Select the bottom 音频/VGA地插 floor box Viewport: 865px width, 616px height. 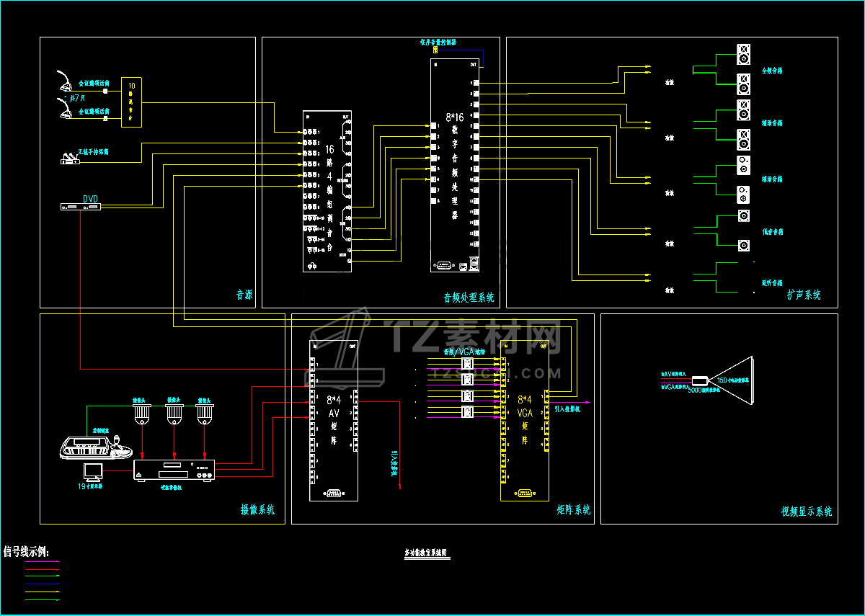pyautogui.click(x=467, y=413)
